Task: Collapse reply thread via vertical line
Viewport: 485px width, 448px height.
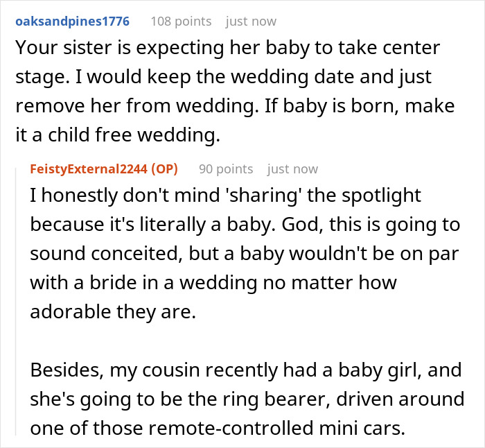Action: pyautogui.click(x=15, y=298)
